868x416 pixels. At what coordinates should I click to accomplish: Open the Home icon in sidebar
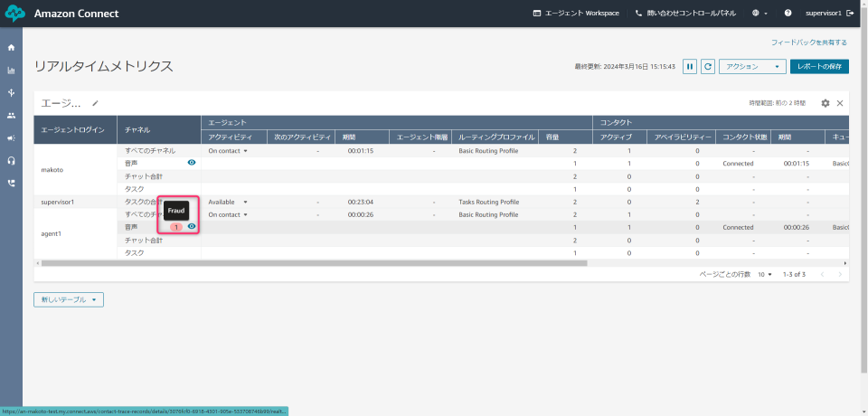pos(11,47)
